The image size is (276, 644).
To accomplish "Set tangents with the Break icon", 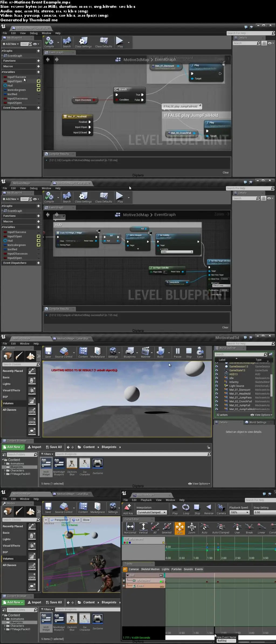I will 249,527.
